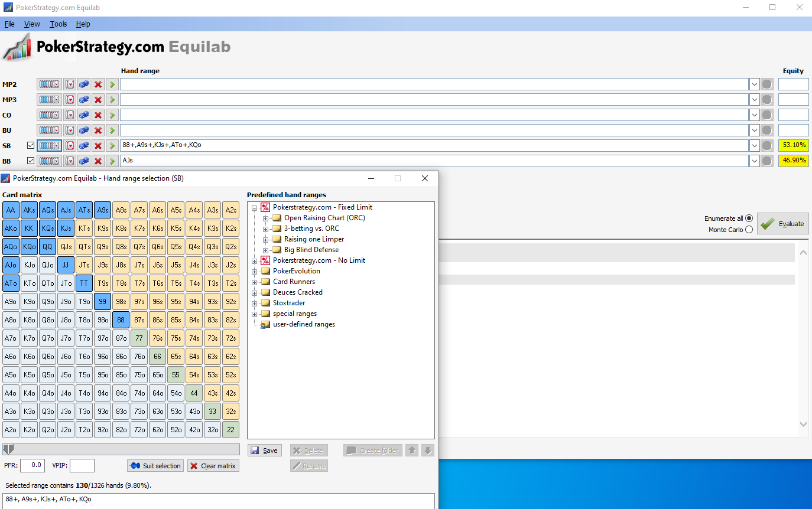Open the View menu
Screen dimensions: 812x509
(x=32, y=24)
